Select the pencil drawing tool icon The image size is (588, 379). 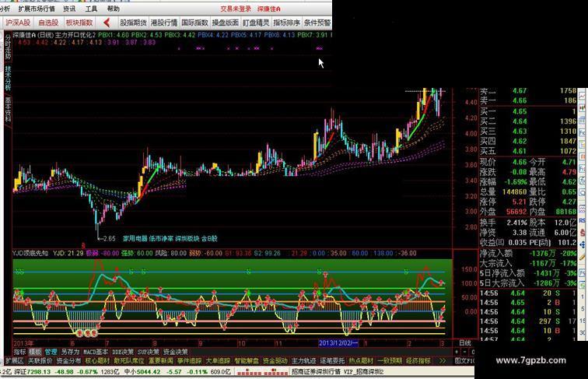583,258
